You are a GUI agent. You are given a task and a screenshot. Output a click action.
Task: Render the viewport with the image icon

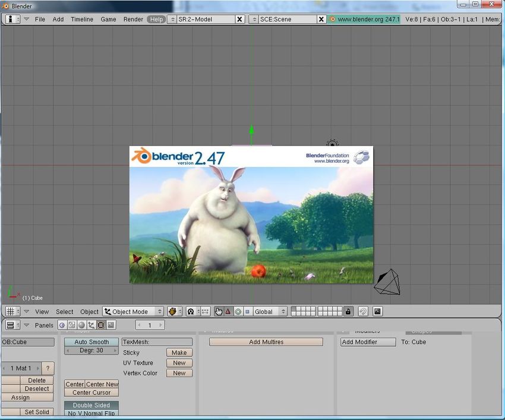point(377,311)
